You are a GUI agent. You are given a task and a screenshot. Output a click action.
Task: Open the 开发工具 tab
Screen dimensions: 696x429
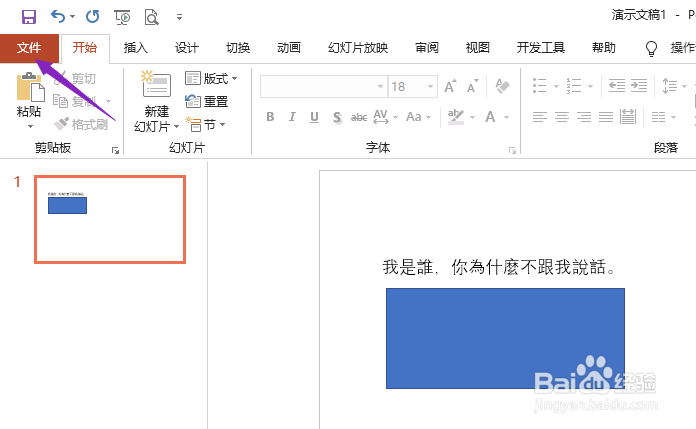(x=541, y=48)
